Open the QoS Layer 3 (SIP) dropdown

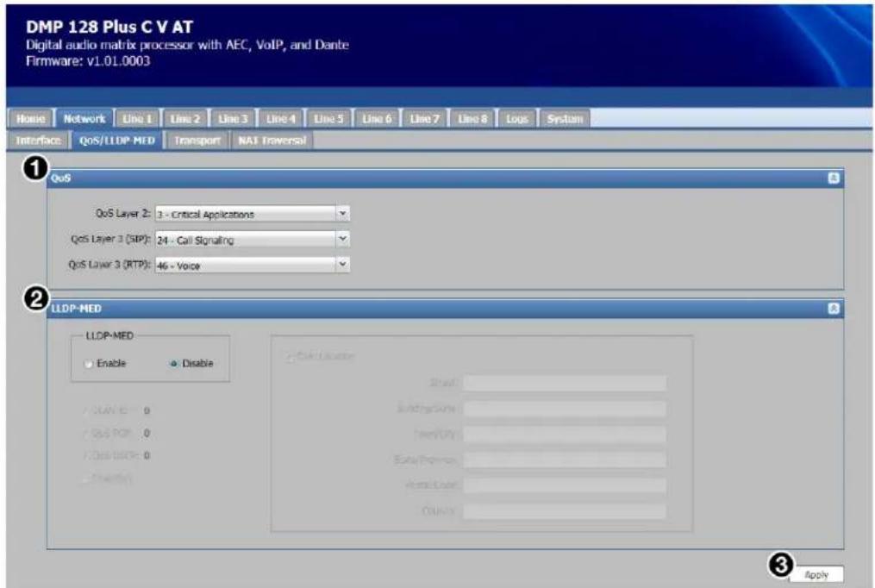253,240
